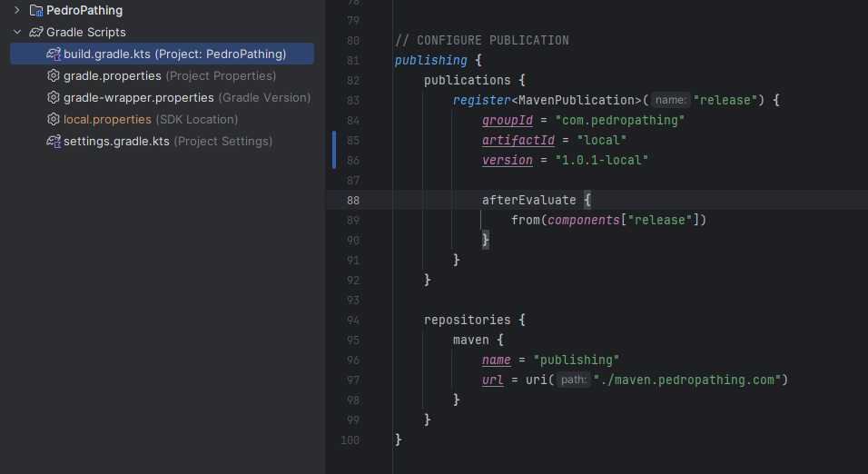
Task: Select build.gradle.kts (Project: PedroPathing)
Action: coord(162,54)
